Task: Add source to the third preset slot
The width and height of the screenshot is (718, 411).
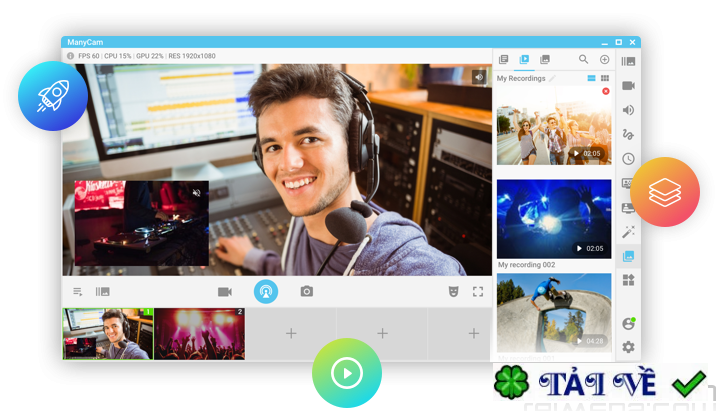Action: pyautogui.click(x=291, y=334)
